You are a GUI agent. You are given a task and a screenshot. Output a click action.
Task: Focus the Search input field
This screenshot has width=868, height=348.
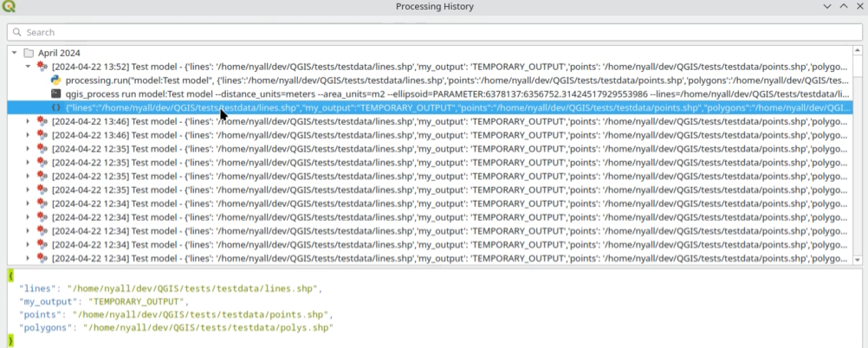tap(433, 33)
